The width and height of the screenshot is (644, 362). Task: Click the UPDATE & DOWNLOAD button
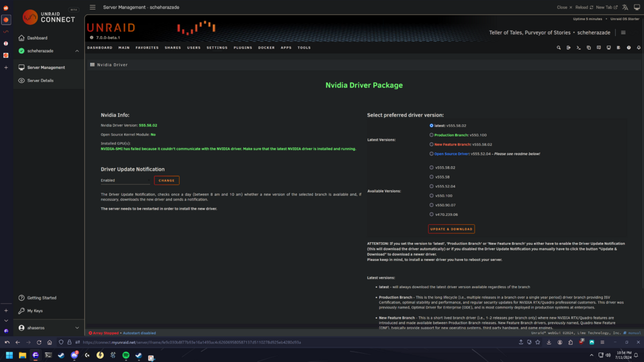pos(451,229)
